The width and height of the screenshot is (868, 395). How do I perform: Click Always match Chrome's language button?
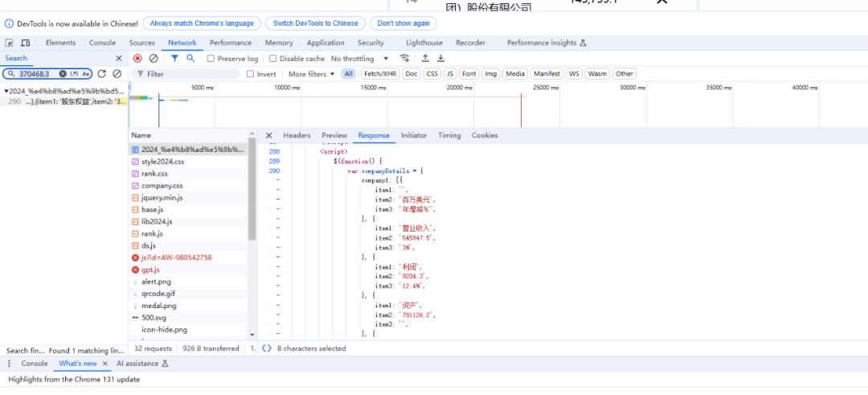pyautogui.click(x=202, y=24)
